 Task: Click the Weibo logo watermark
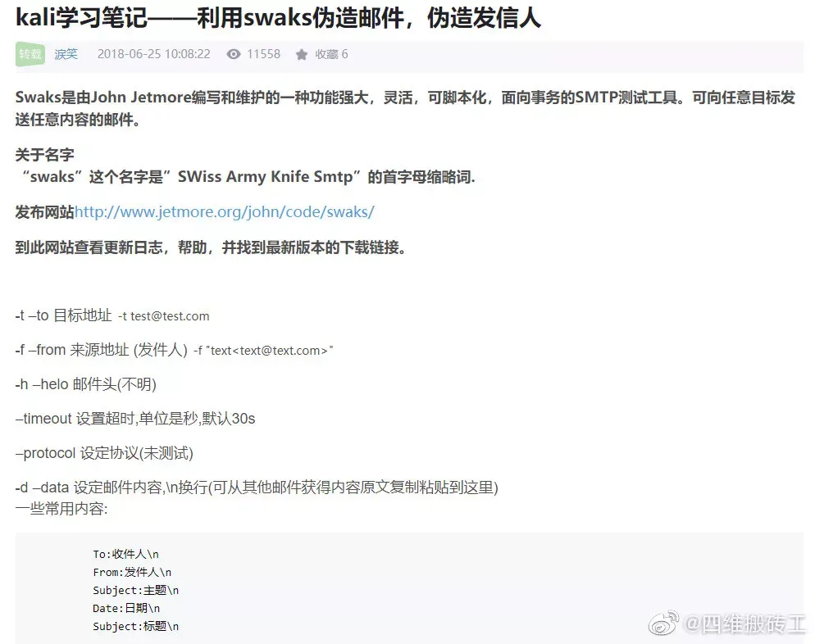point(664,623)
